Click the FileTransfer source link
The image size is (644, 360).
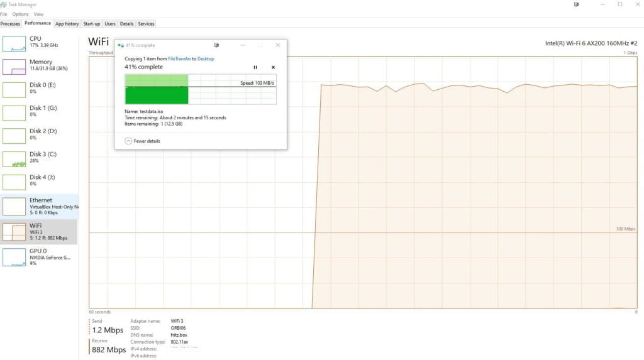click(179, 59)
